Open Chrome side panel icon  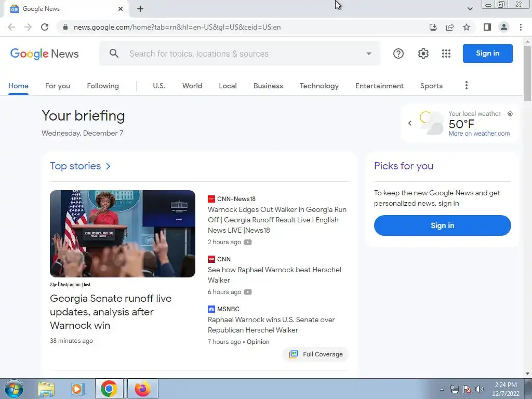tap(487, 27)
